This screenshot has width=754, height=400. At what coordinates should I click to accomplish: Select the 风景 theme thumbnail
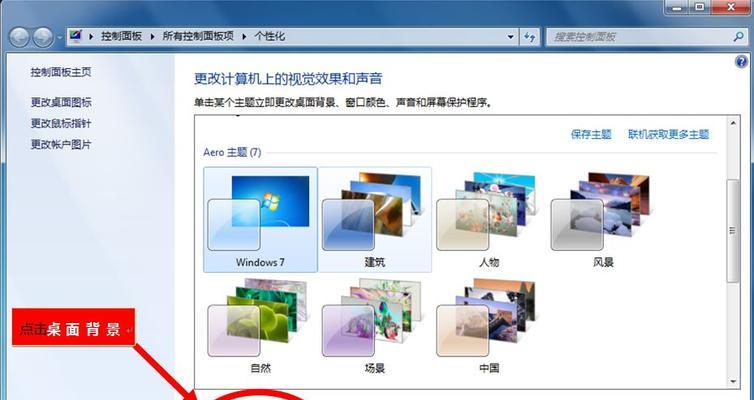603,220
